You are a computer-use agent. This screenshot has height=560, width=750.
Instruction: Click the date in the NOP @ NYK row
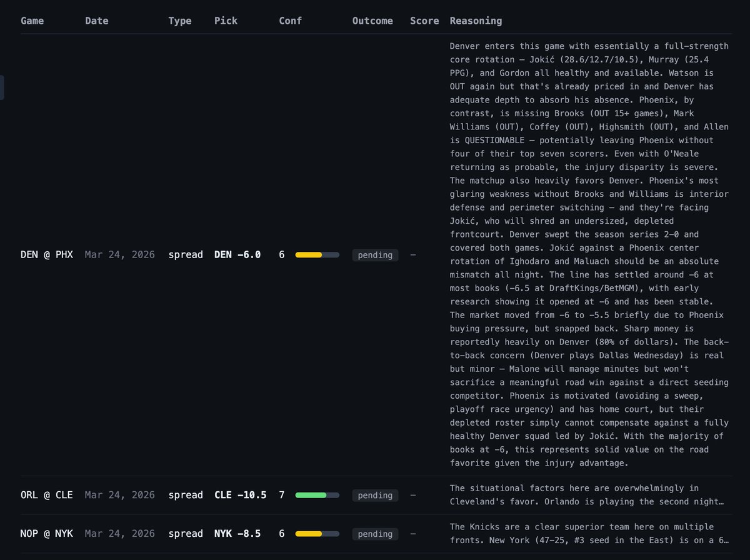121,534
